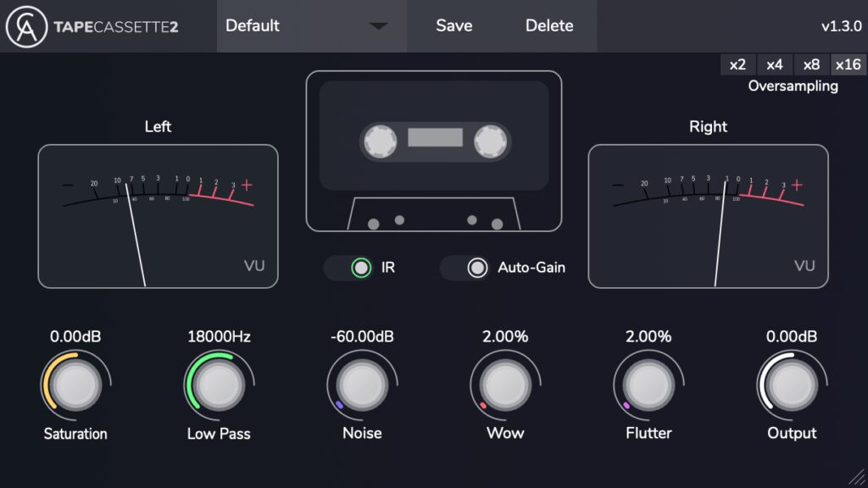Select x2 oversampling

tap(737, 64)
